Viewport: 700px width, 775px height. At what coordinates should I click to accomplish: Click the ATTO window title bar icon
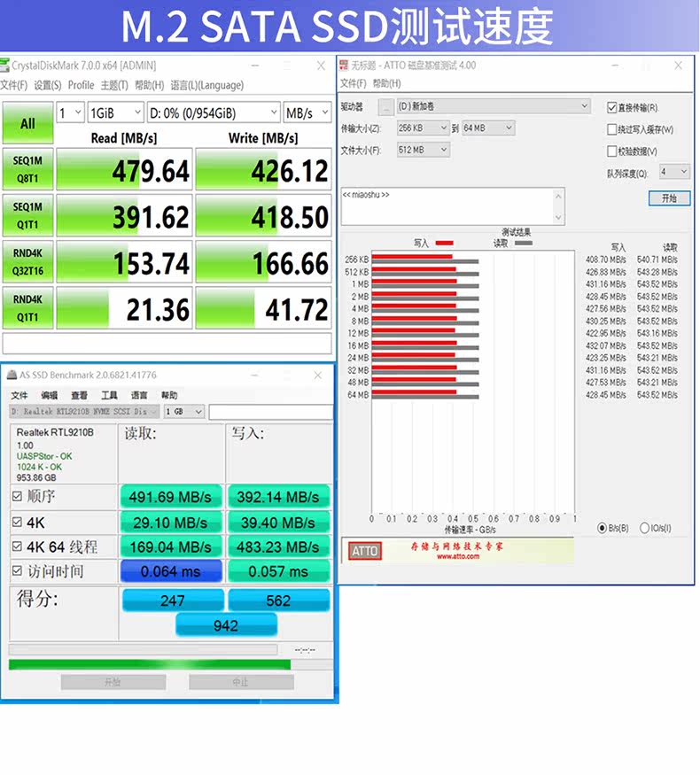(x=345, y=65)
